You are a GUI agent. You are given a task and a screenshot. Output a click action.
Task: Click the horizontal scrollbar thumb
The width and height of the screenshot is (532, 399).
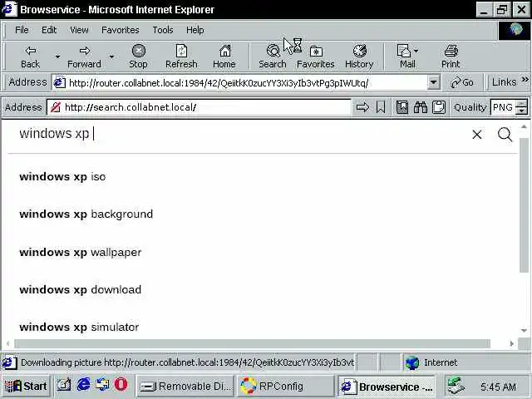[x=253, y=343]
